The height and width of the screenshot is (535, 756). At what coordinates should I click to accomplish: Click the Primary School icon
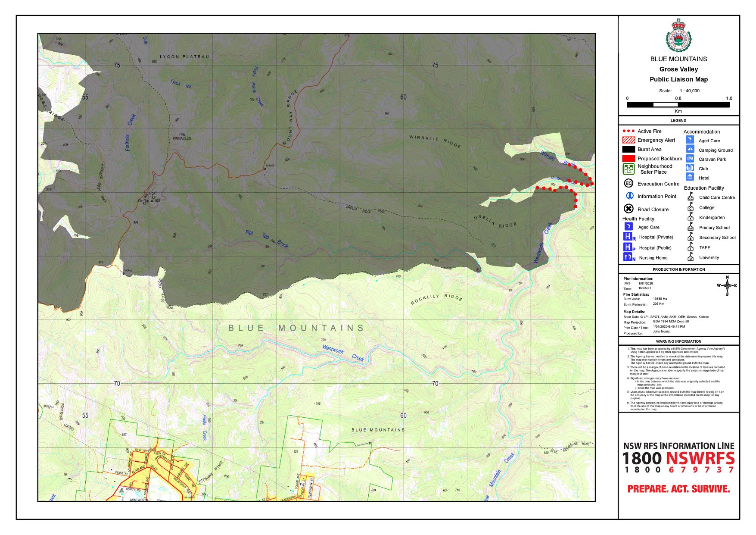tap(691, 227)
